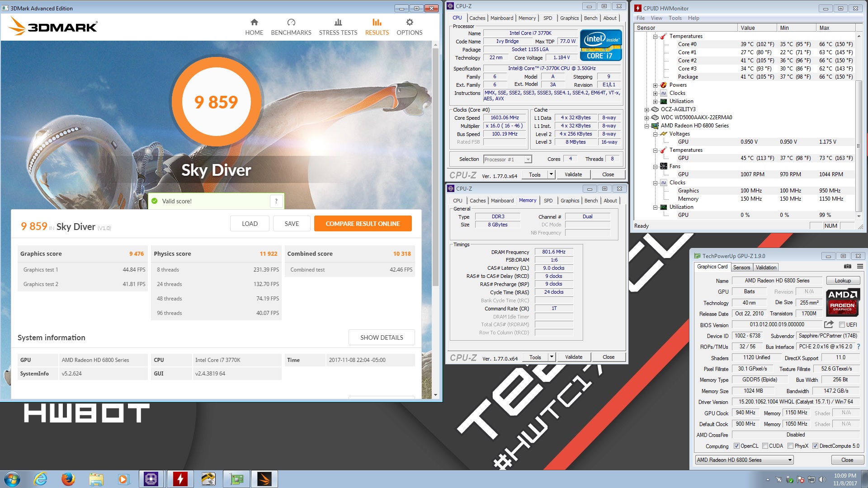Viewport: 868px width, 488px height.
Task: Click the volume speaker tray icon
Action: point(822,479)
